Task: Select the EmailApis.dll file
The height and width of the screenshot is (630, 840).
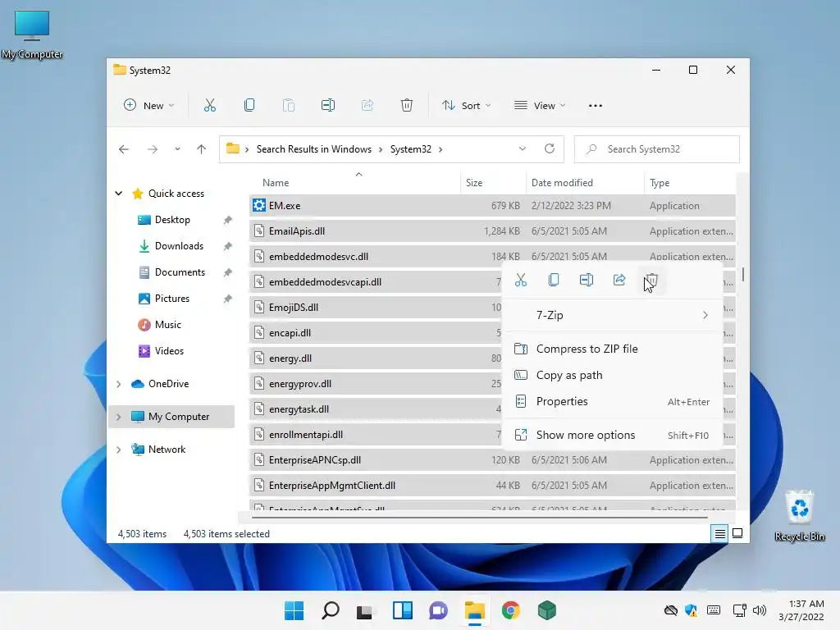Action: click(492, 231)
